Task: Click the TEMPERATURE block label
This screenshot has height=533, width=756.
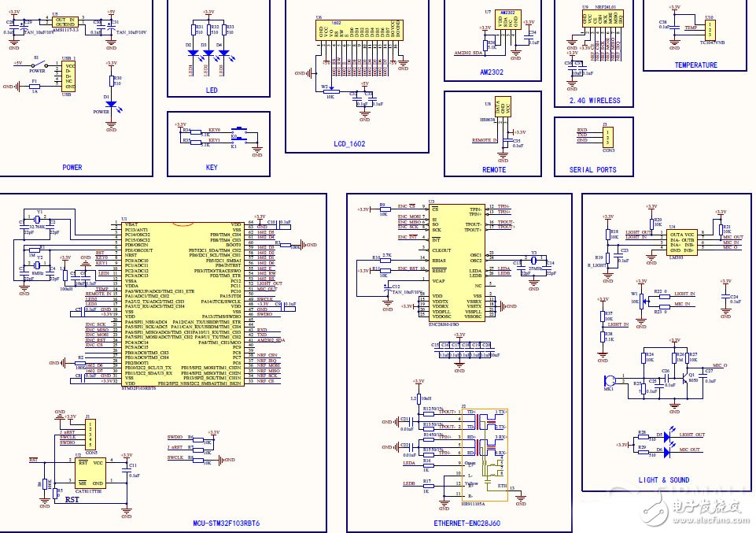Action: tap(695, 65)
